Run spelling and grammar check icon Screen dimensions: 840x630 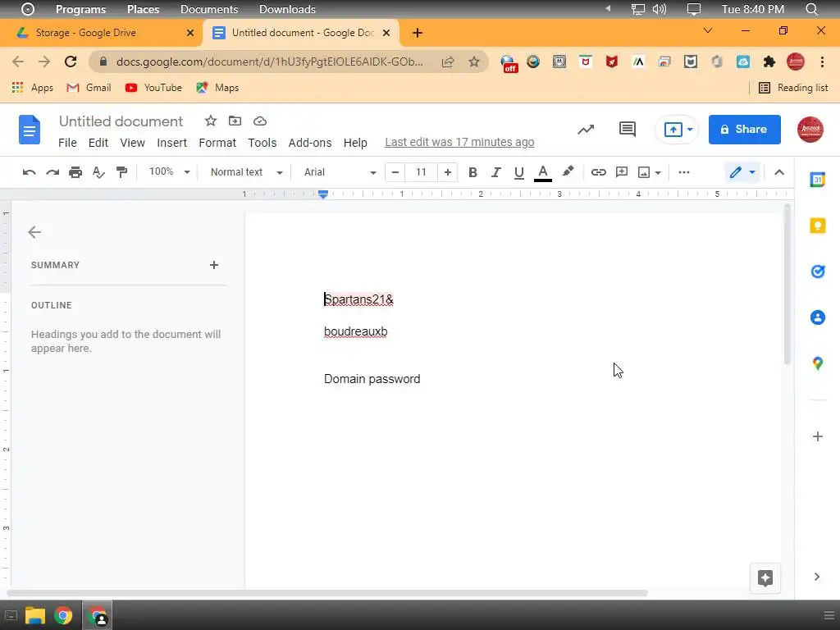point(98,172)
